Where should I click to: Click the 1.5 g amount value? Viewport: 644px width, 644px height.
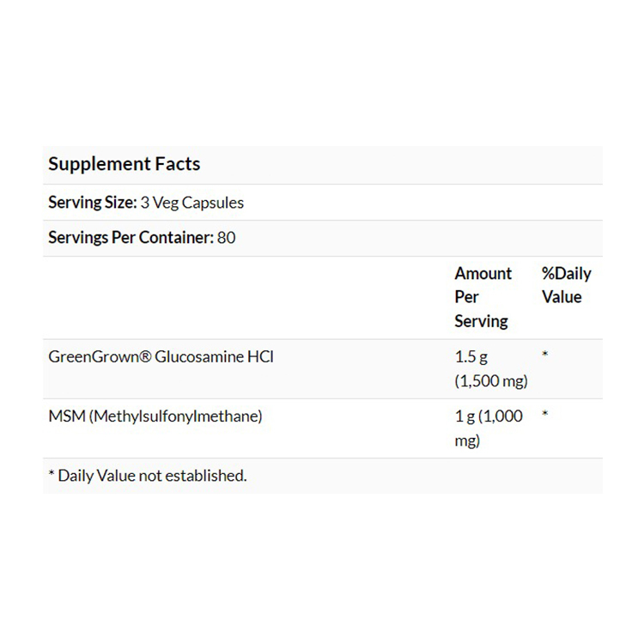tap(471, 356)
